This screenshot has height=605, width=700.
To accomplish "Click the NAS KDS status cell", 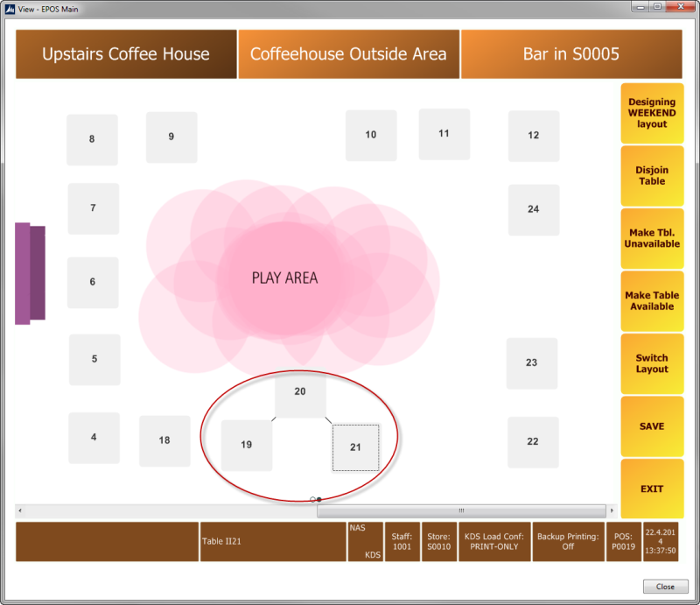I will coord(365,542).
